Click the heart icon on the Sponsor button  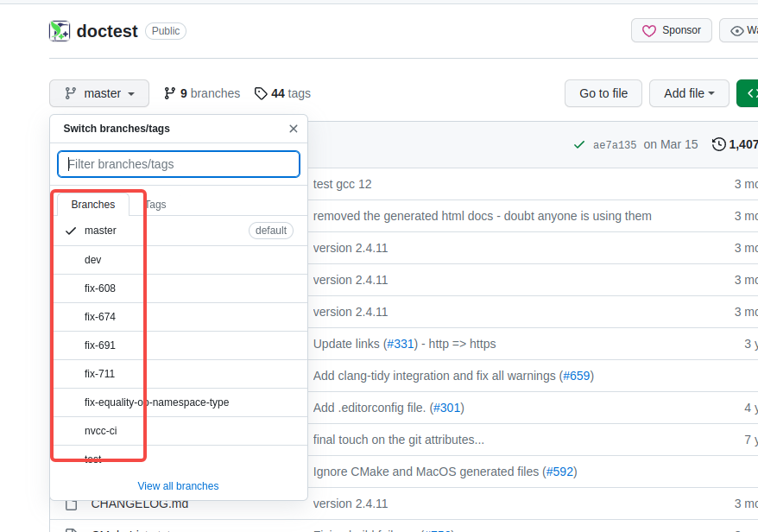point(649,29)
